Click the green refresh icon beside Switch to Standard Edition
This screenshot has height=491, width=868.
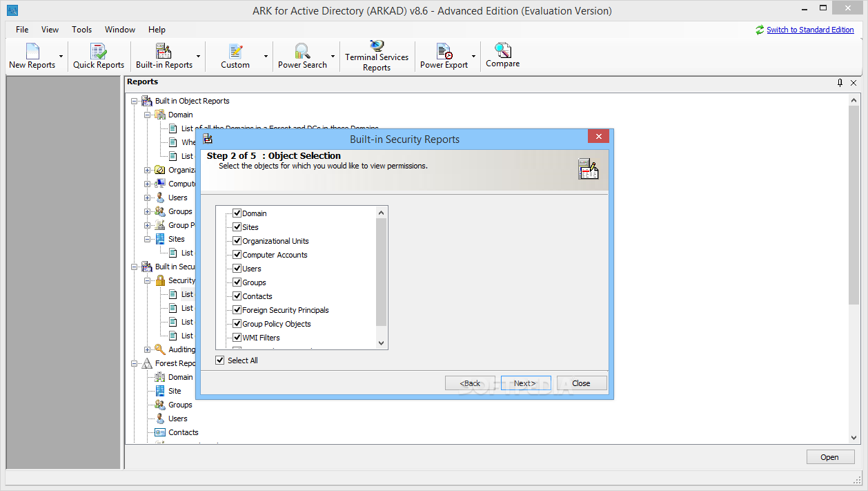[x=760, y=30]
